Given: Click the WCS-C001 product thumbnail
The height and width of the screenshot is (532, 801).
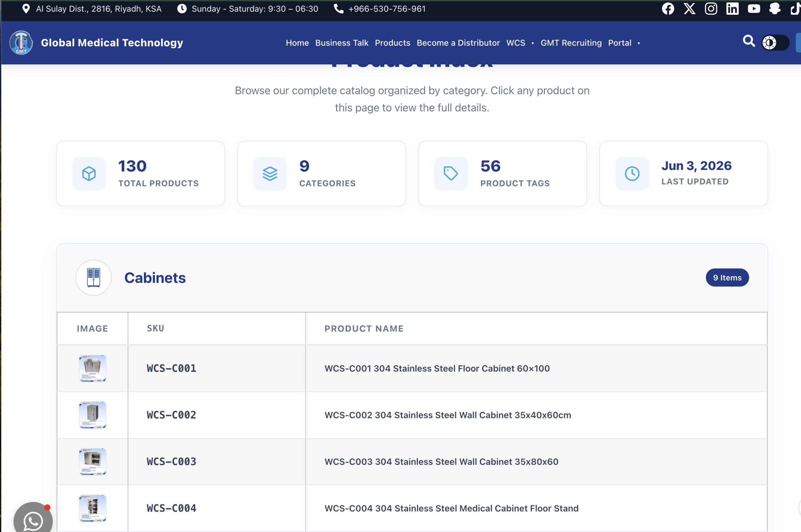Looking at the screenshot, I should click(92, 368).
